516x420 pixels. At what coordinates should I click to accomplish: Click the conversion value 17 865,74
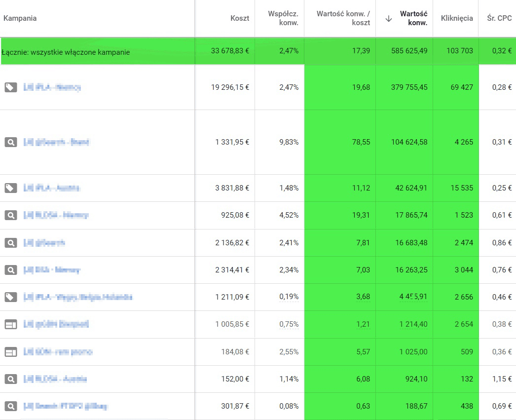[411, 215]
